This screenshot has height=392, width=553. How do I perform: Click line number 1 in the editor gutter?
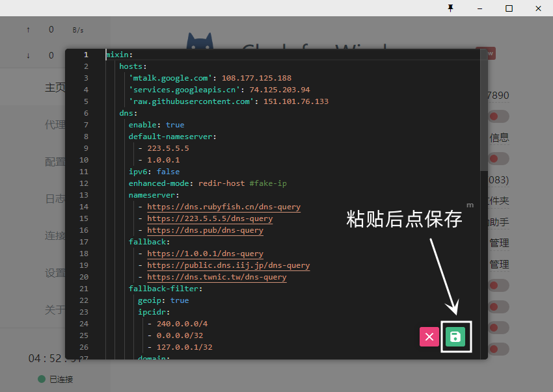click(86, 55)
